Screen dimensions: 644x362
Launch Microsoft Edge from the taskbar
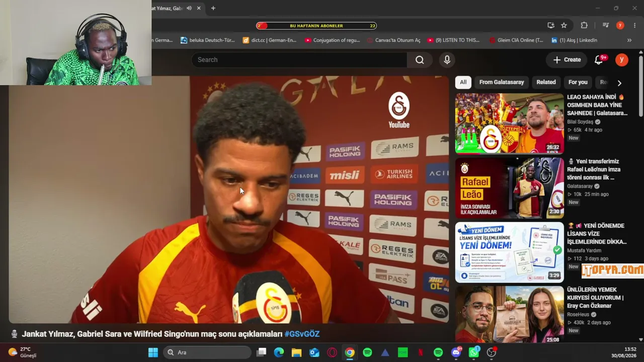(279, 352)
